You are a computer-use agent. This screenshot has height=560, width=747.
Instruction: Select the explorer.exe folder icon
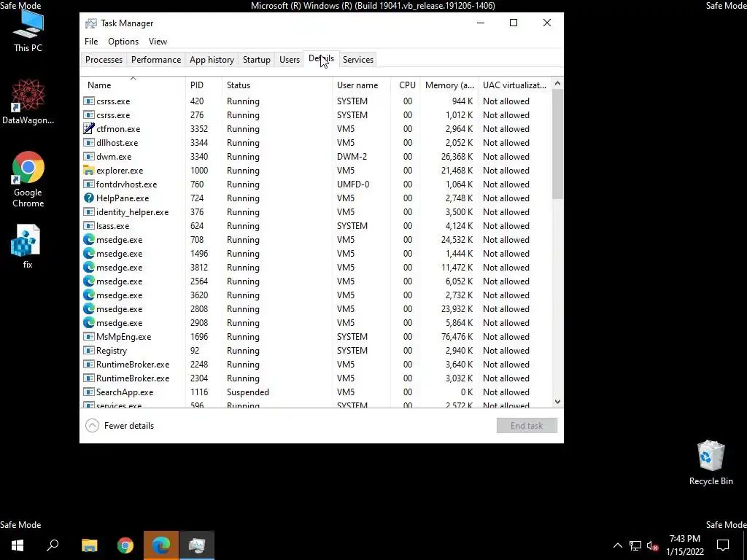pyautogui.click(x=88, y=170)
